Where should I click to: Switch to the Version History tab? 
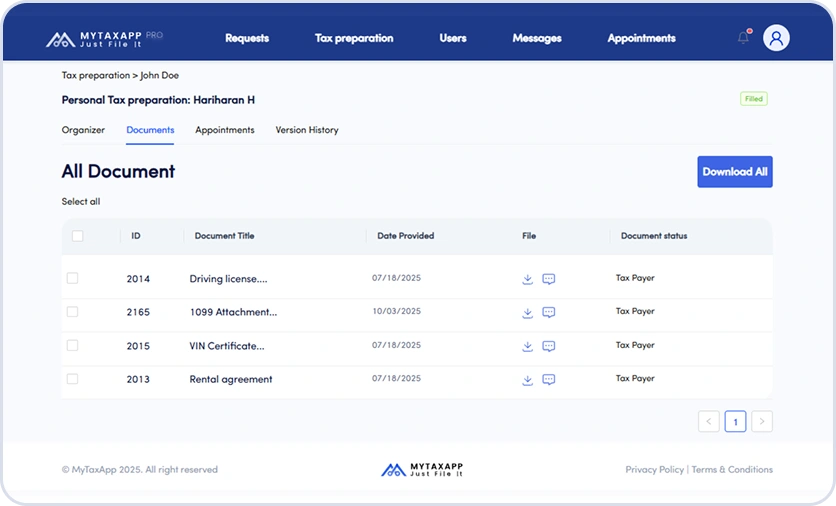tap(307, 130)
